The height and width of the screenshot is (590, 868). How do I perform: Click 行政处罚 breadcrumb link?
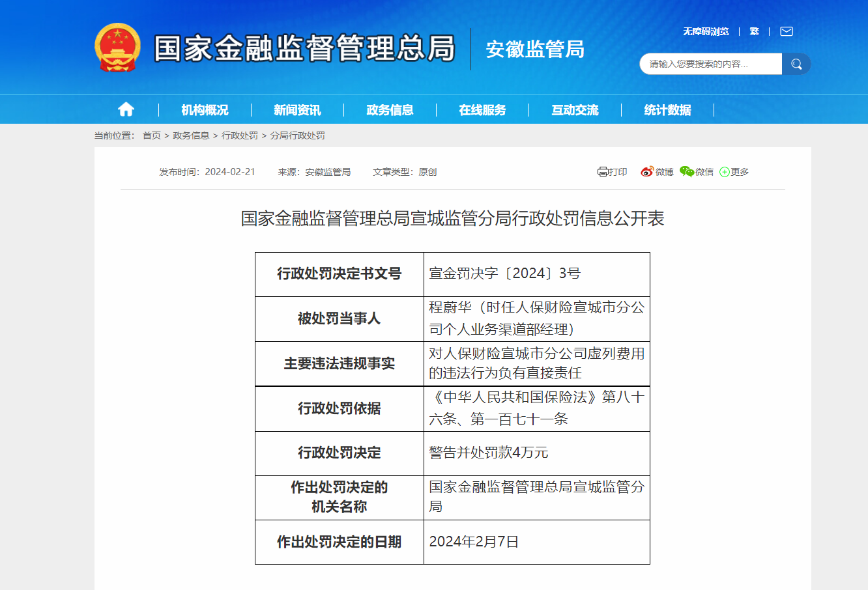pyautogui.click(x=240, y=135)
